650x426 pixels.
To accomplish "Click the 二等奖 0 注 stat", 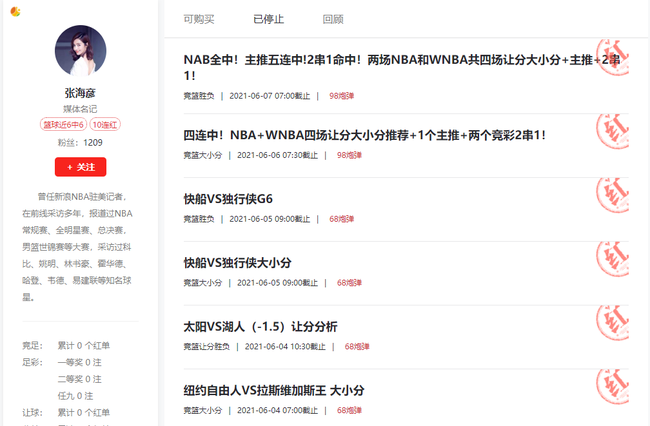I will (80, 379).
